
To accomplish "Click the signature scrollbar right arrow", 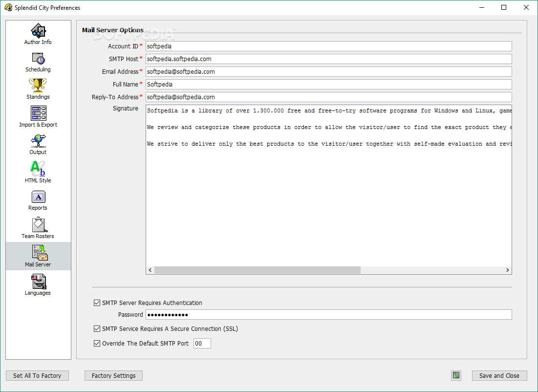I will point(508,270).
